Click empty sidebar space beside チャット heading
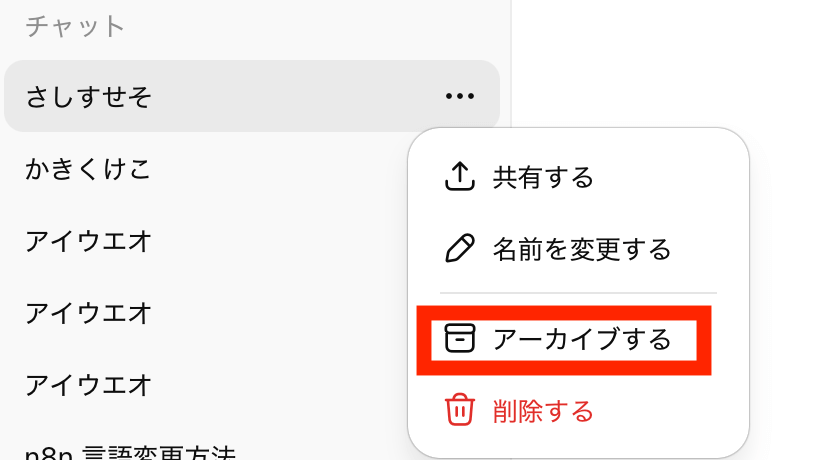Viewport: 826px width, 460px height. pyautogui.click(x=316, y=26)
